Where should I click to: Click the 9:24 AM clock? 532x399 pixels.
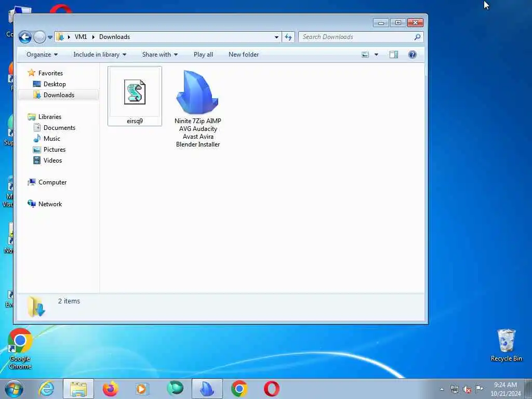(505, 385)
